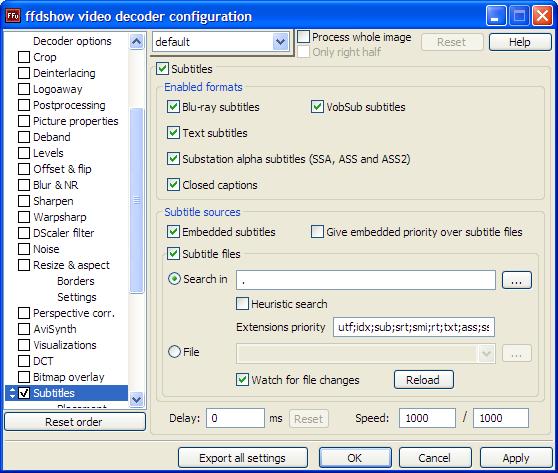
Task: Confirm with the OK button
Action: click(x=355, y=458)
